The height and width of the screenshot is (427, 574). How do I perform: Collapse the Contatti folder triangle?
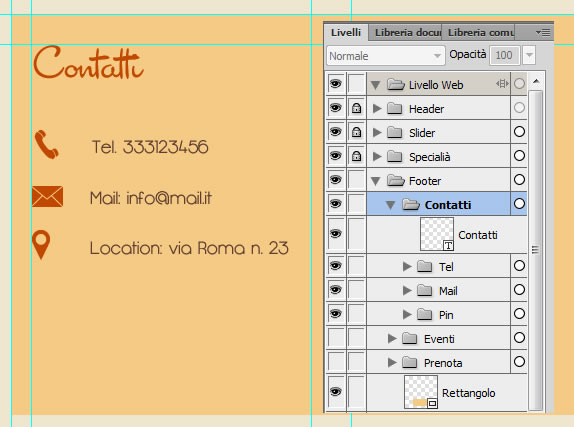coord(391,205)
